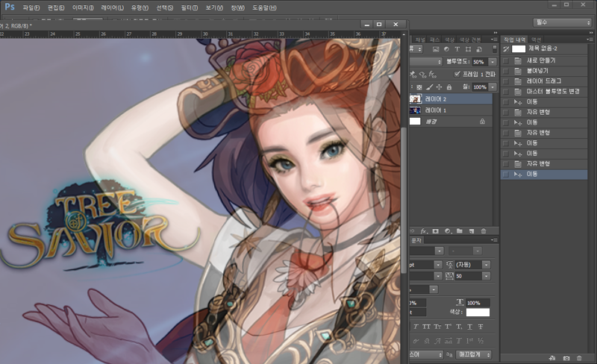This screenshot has height=364, width=597.
Task: Open font size pt dropdown arrow
Action: click(x=438, y=265)
